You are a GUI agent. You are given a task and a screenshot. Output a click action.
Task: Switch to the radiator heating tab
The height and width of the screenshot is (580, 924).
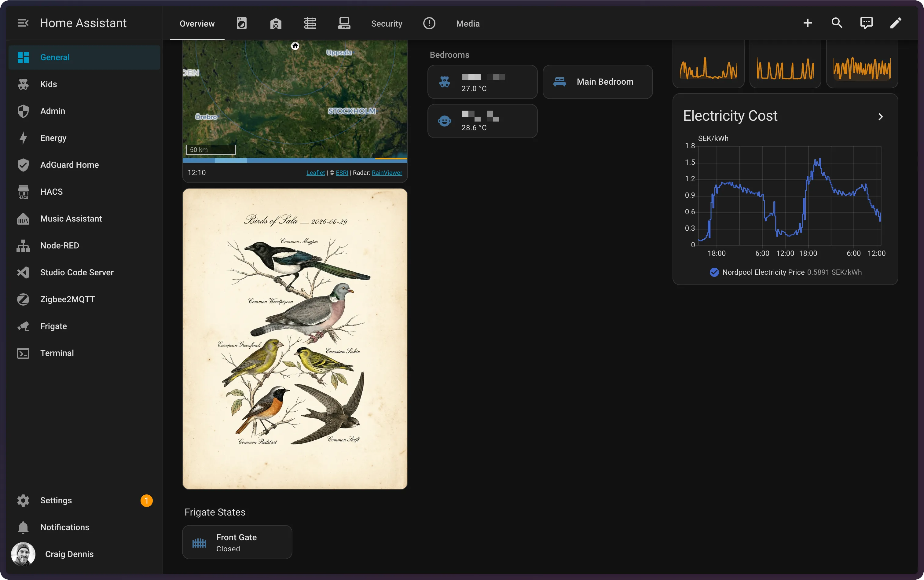[310, 24]
